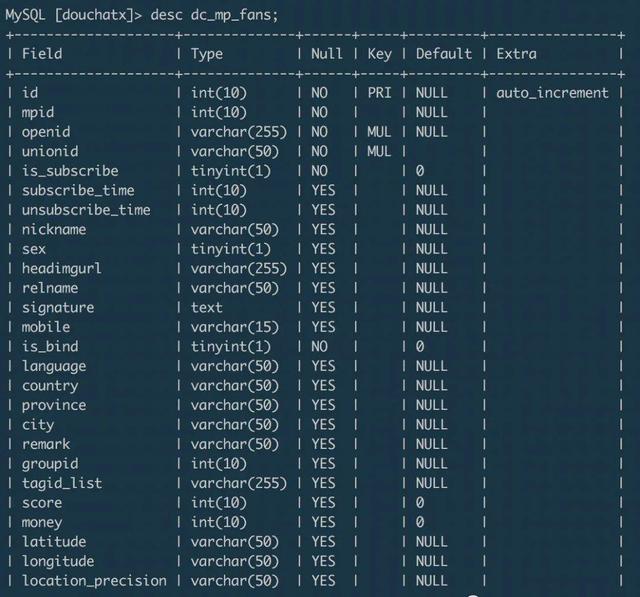Click the 'Extra' column header
Viewport: 640px width, 597px height.
516,54
